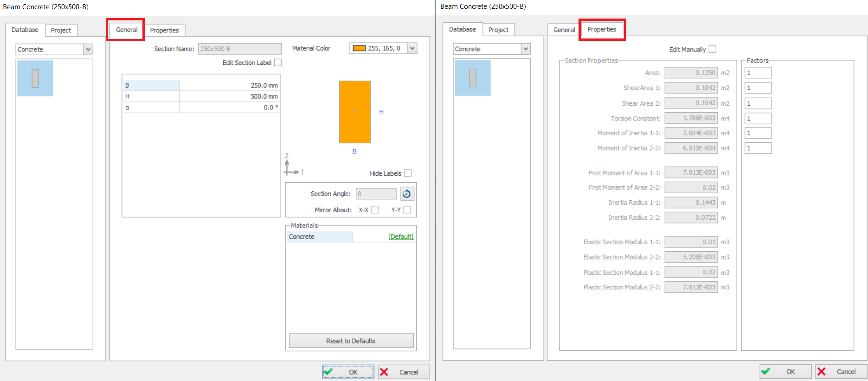Toggle the Hide Labels checkbox
Screen dimensions: 868x381
(x=408, y=173)
